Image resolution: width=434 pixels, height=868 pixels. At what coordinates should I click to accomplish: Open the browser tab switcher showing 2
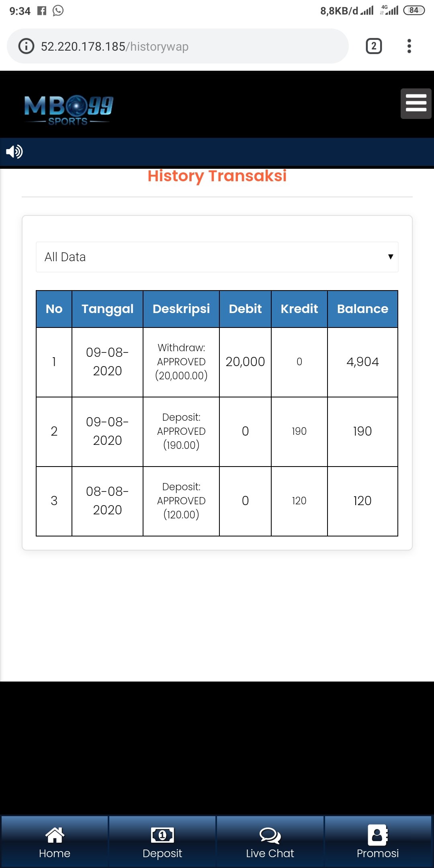374,46
